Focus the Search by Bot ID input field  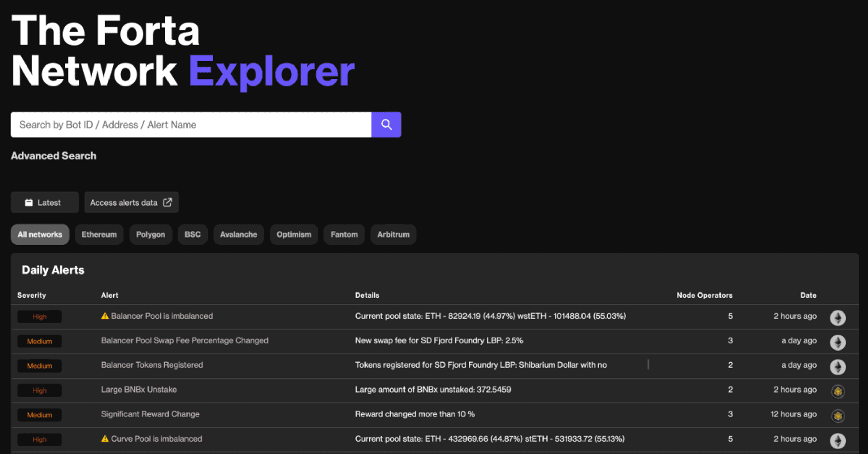coord(191,125)
